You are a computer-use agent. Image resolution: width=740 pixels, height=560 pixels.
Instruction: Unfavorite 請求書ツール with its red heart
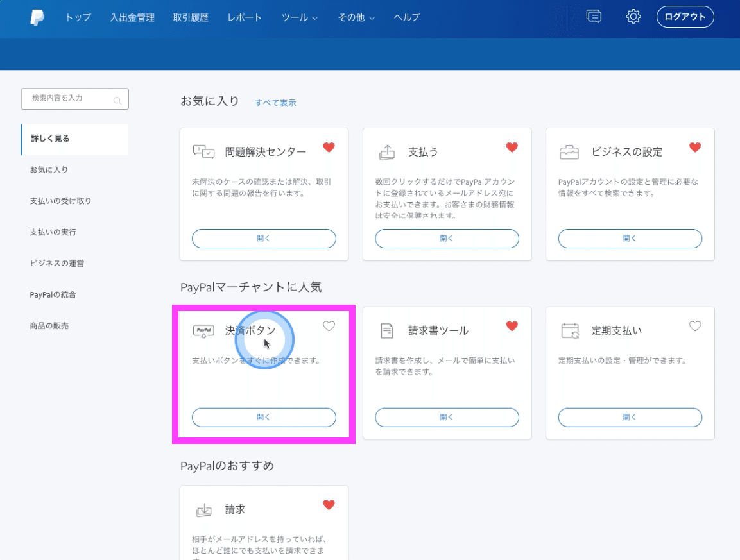512,326
